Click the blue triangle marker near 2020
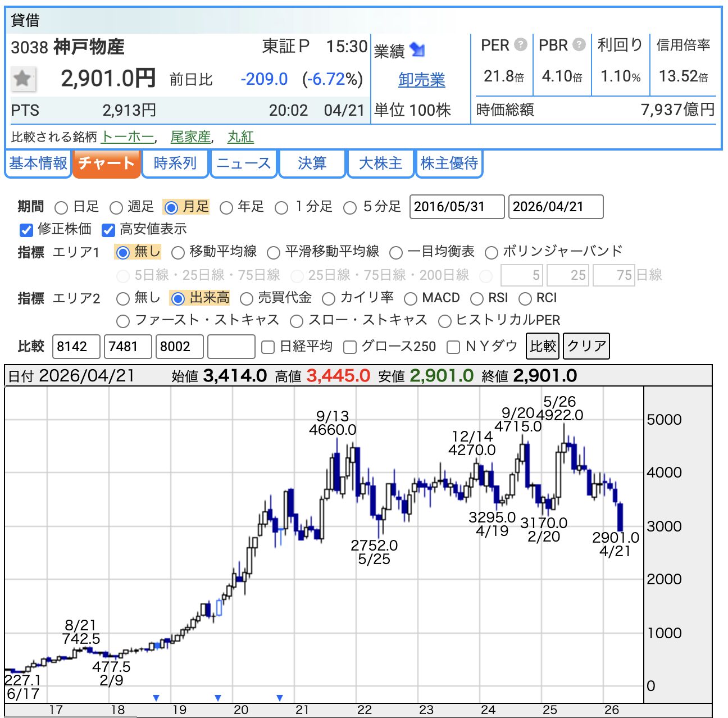The image size is (728, 718). (x=218, y=698)
